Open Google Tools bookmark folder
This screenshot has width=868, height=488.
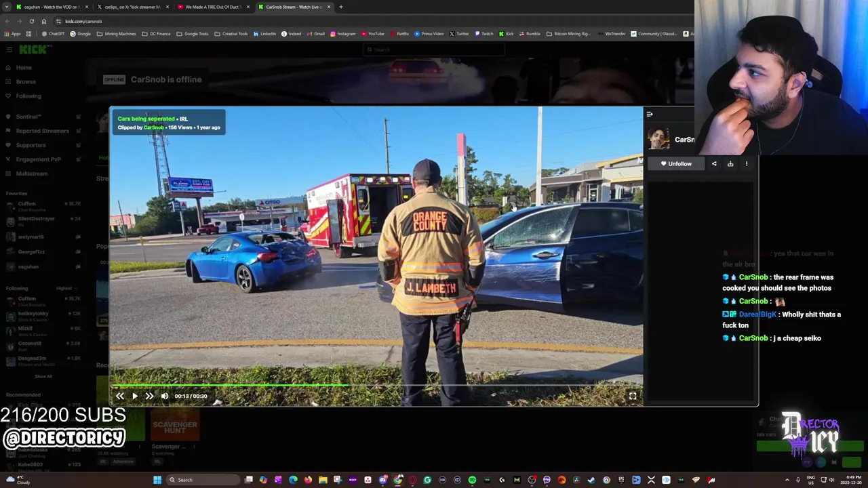click(x=192, y=34)
